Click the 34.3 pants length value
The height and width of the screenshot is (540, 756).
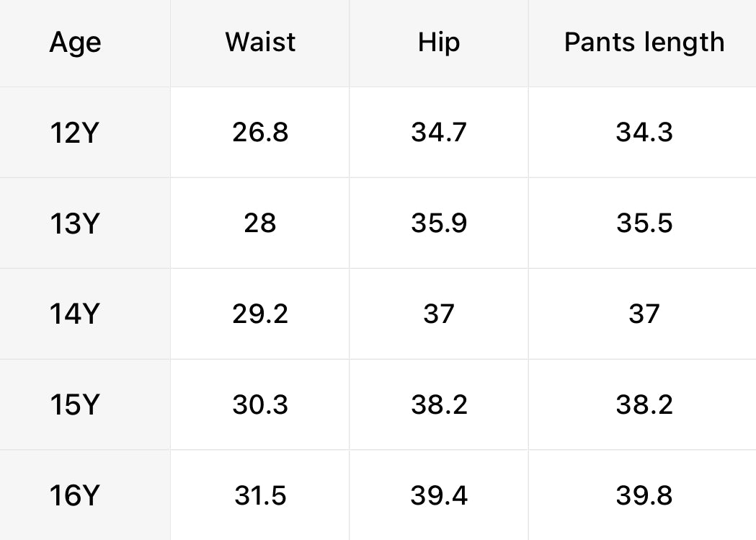644,132
